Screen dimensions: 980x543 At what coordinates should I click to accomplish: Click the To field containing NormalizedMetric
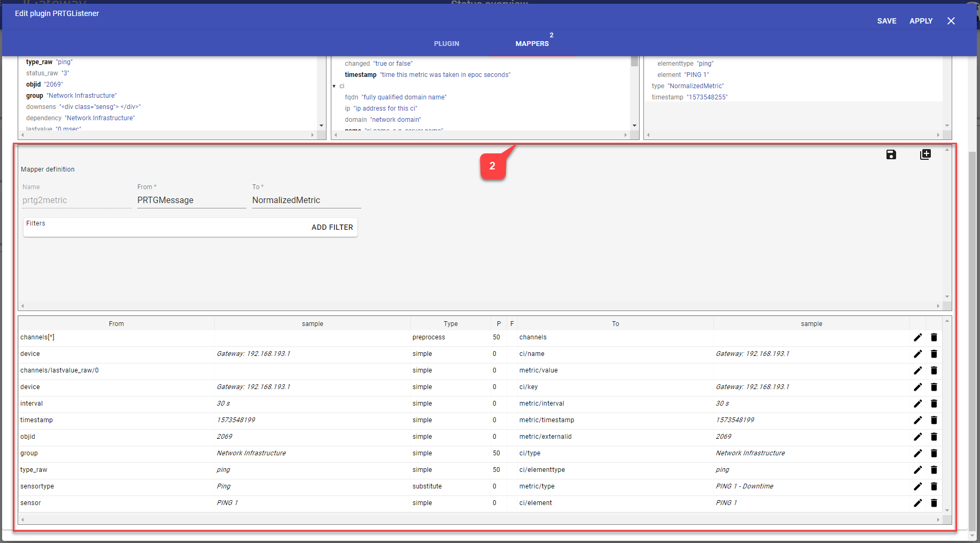[x=306, y=200]
